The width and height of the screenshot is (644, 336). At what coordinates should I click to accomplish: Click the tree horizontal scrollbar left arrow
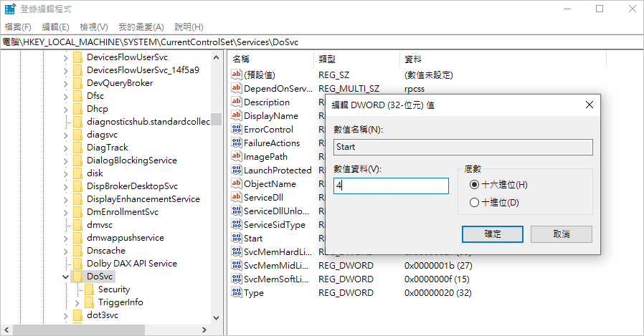[x=6, y=330]
